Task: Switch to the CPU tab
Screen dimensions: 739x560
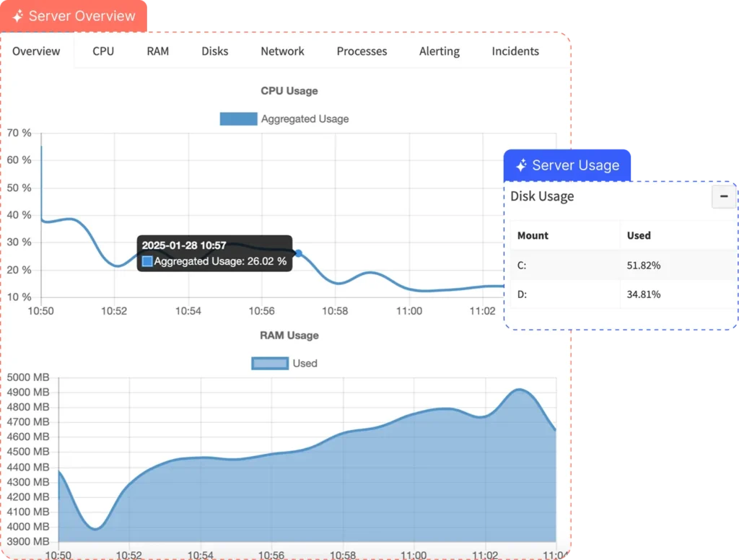Action: (103, 51)
